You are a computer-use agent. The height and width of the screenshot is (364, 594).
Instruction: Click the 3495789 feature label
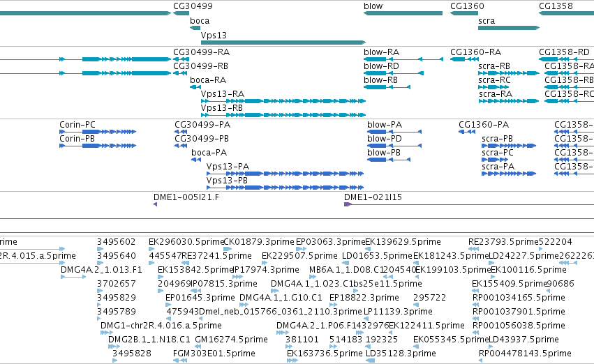tap(117, 312)
